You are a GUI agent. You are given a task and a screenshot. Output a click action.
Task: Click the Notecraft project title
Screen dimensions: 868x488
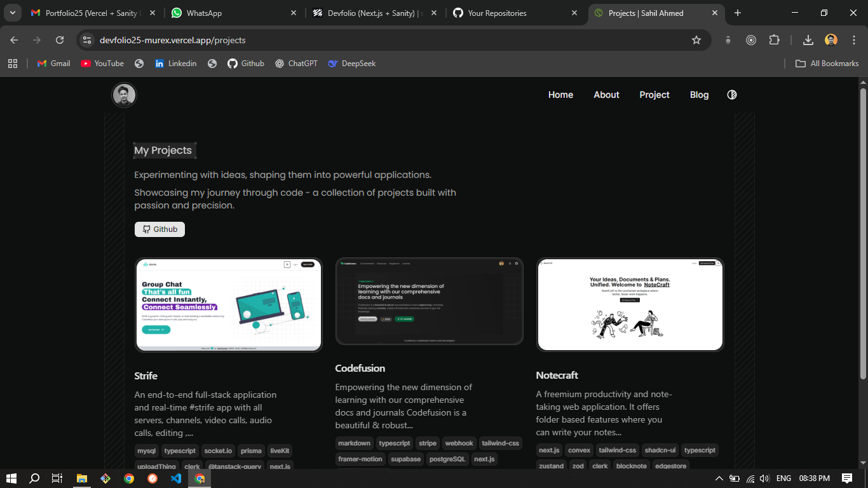pos(557,375)
